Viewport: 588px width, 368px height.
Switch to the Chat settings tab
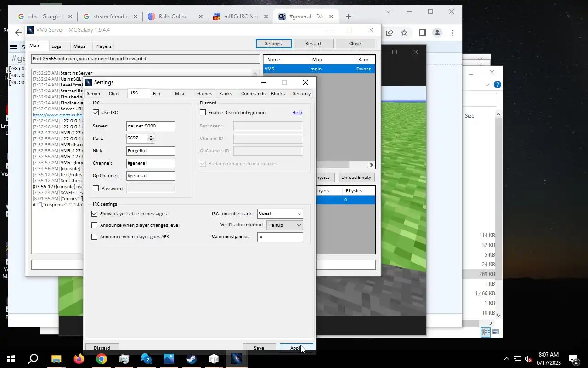click(x=114, y=93)
